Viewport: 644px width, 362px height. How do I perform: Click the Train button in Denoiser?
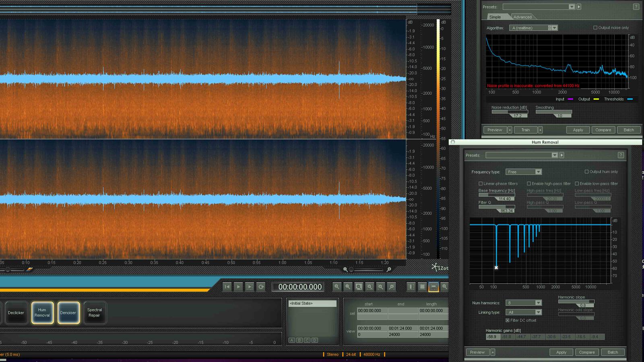[x=526, y=130]
